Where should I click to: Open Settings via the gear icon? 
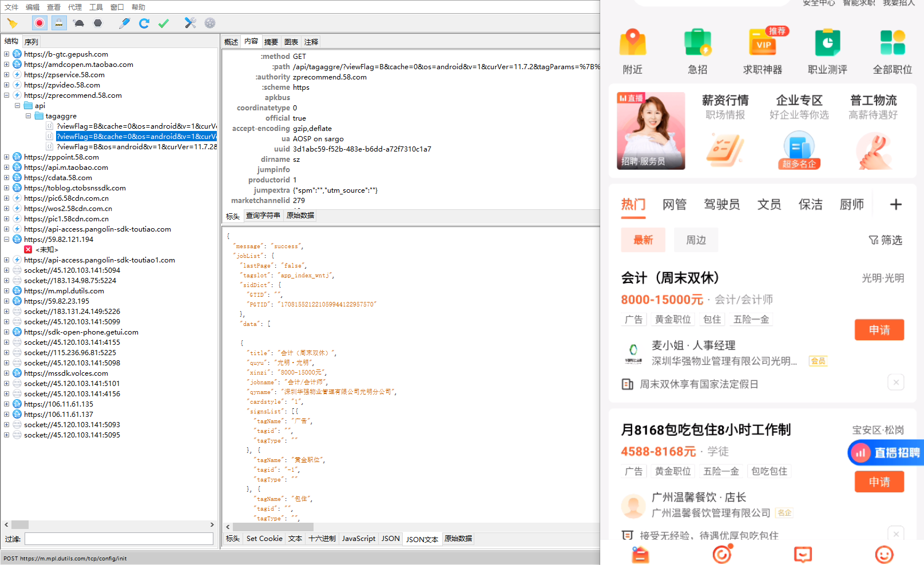pyautogui.click(x=210, y=23)
